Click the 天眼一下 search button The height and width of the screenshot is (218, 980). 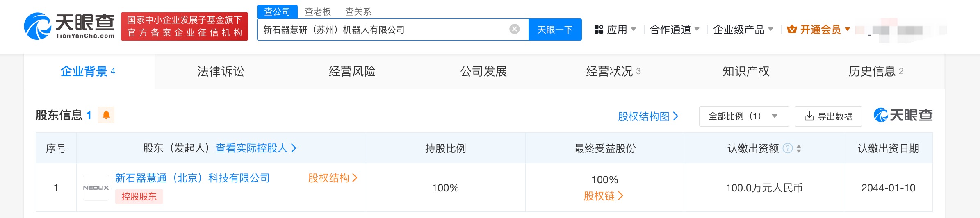pos(555,30)
